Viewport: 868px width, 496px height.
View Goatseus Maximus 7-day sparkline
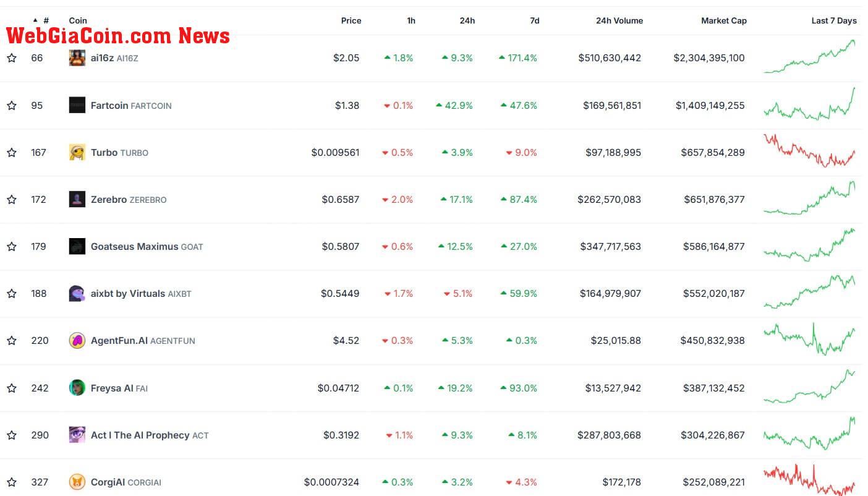point(810,245)
